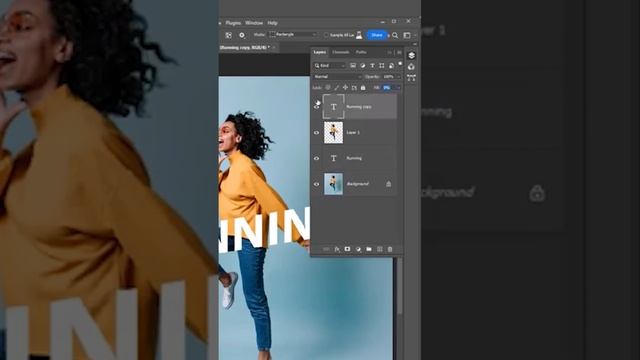This screenshot has height=360, width=640.
Task: Open the Kind filter dropdown
Action: 330,66
